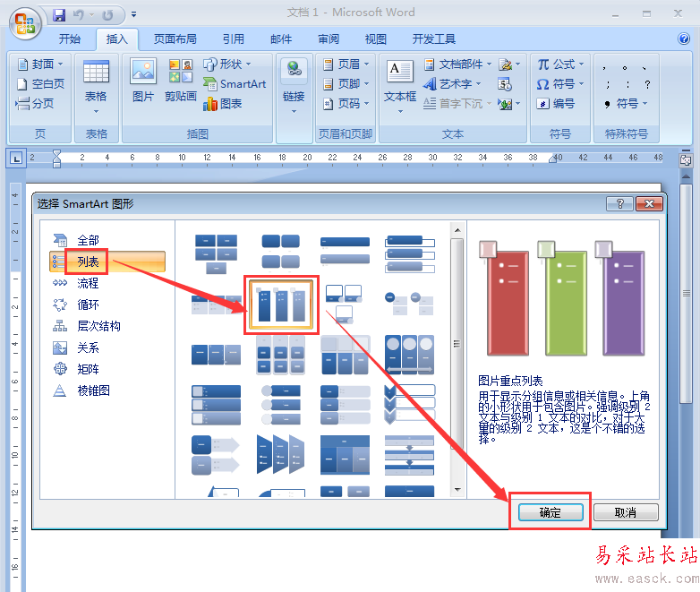
Task: Open the Customize Quick Access Toolbar dropdown
Action: pyautogui.click(x=133, y=14)
